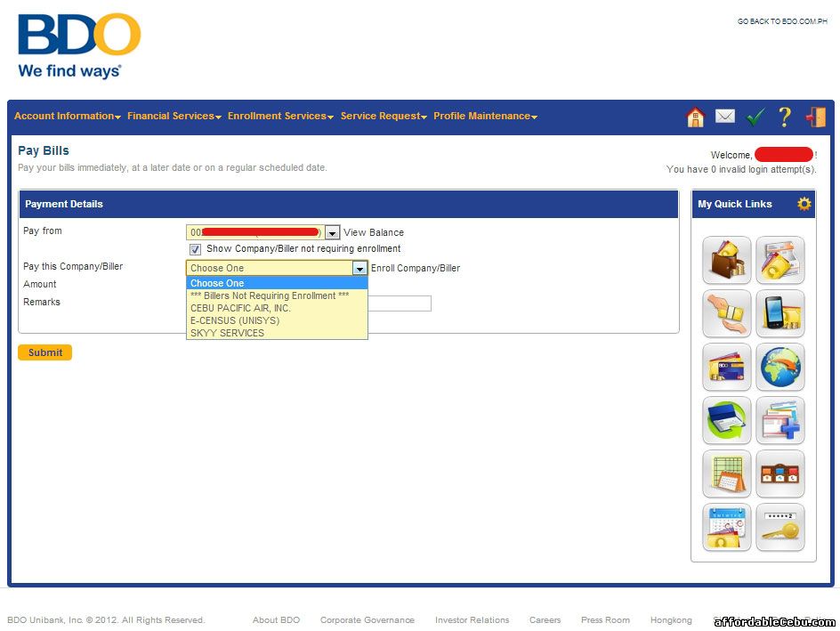Open Hongkong footer link
This screenshot has height=631, width=840.
(x=671, y=619)
